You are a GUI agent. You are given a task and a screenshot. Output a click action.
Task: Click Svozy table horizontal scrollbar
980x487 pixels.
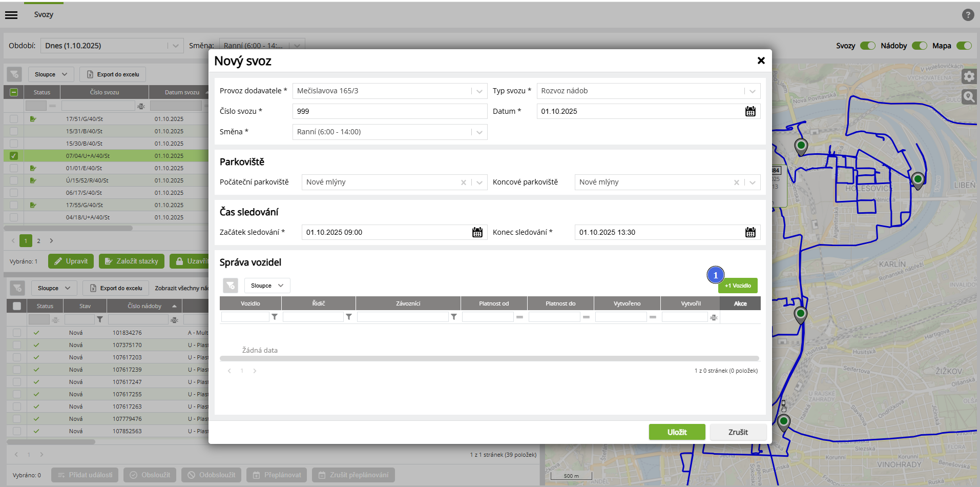click(68, 228)
